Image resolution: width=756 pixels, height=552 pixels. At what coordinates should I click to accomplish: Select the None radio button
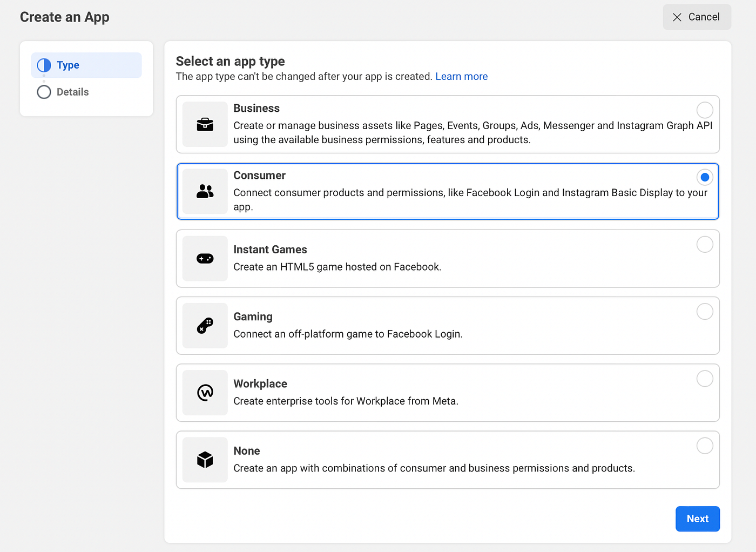[x=705, y=446]
